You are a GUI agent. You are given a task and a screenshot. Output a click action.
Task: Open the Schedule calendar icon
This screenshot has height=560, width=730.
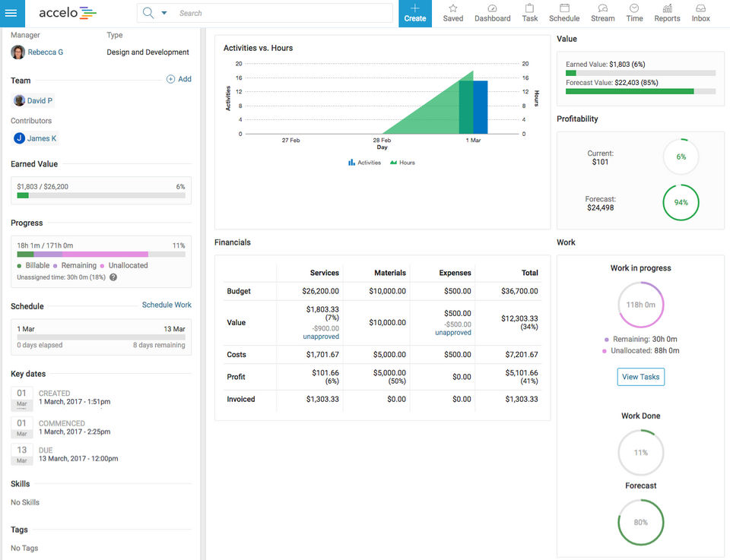pyautogui.click(x=564, y=13)
